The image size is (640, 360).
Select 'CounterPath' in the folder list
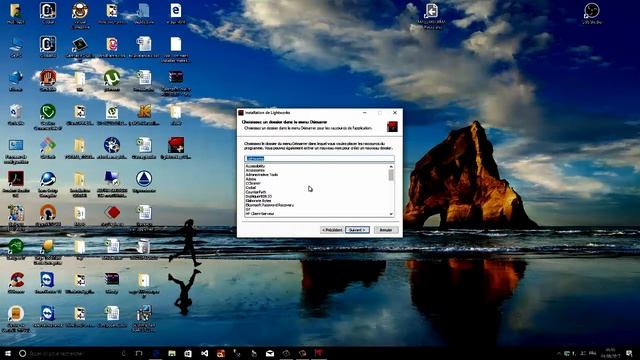[256, 192]
